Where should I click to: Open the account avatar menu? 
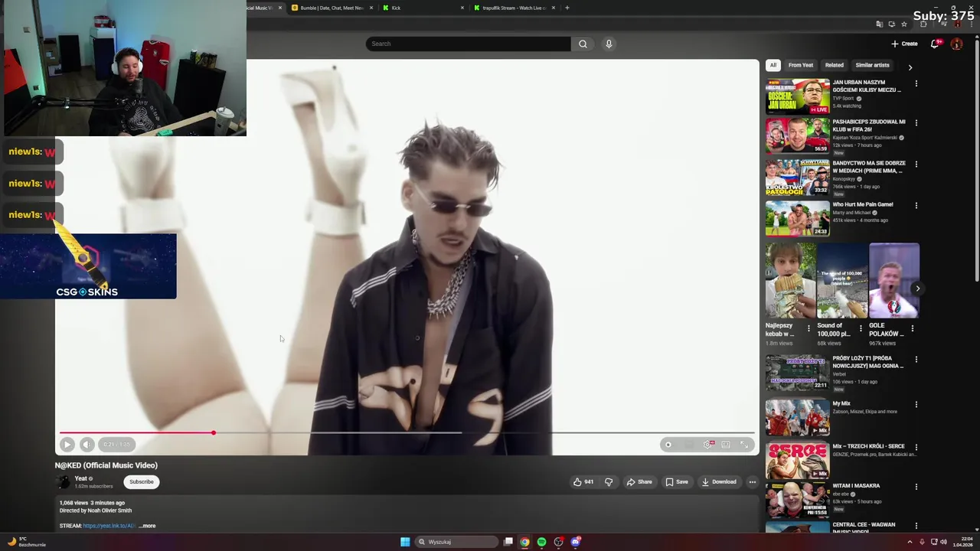coord(956,44)
